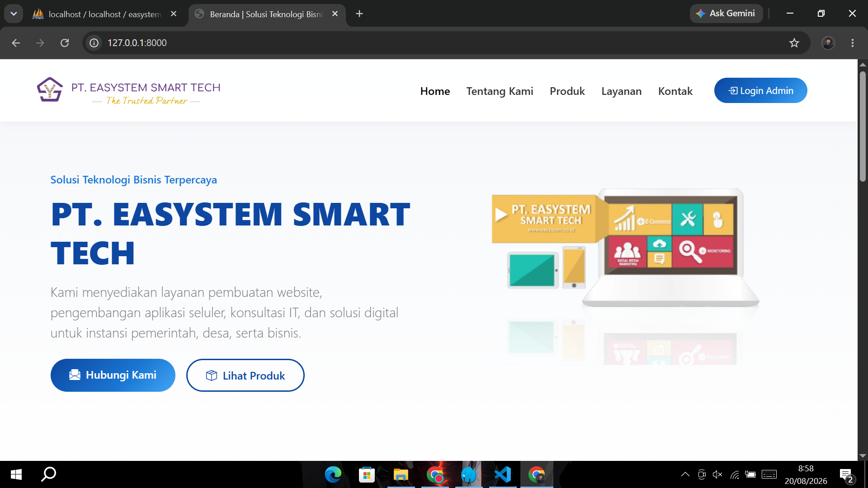Open the taskbar clock and date
The height and width of the screenshot is (488, 868).
click(x=806, y=474)
